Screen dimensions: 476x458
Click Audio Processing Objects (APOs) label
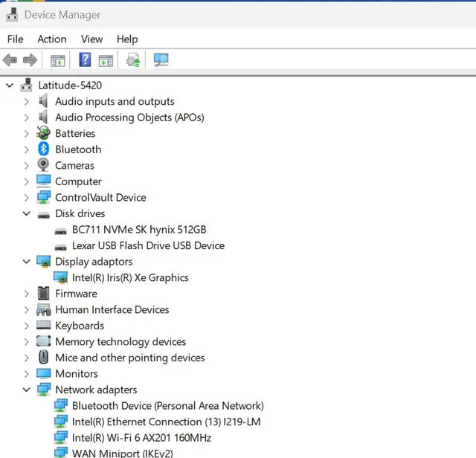129,117
